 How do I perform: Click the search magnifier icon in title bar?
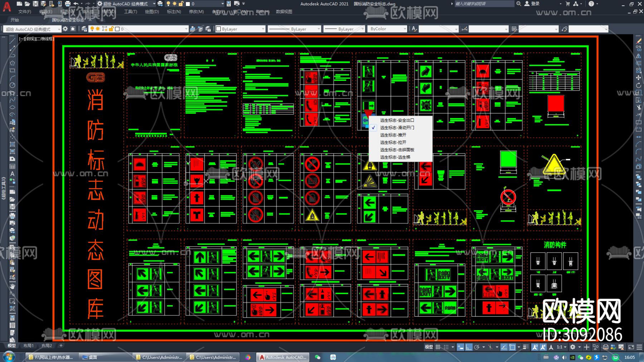click(518, 4)
